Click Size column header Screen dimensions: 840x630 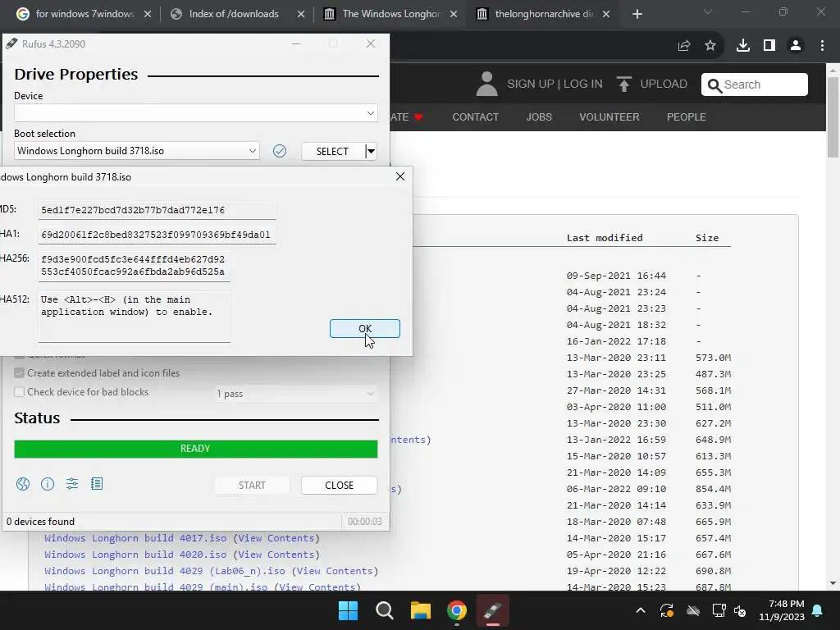coord(707,238)
